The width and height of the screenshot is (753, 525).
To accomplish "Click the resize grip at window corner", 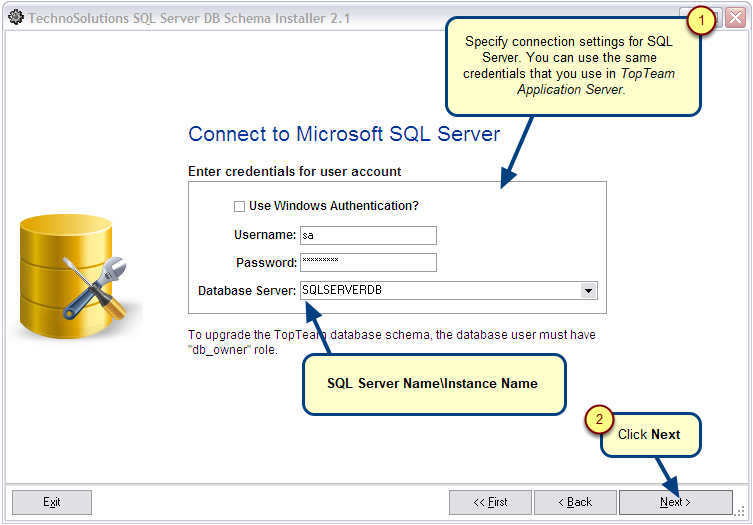I will (740, 511).
